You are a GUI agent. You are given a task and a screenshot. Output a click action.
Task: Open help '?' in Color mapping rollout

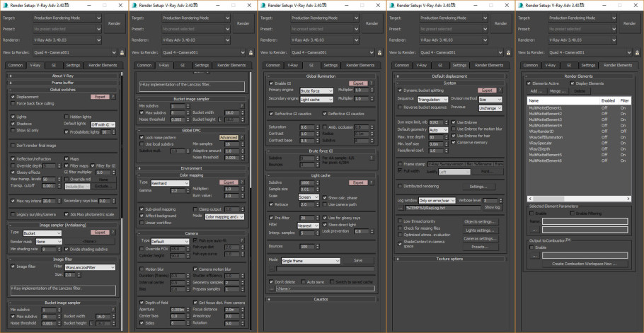pyautogui.click(x=242, y=182)
